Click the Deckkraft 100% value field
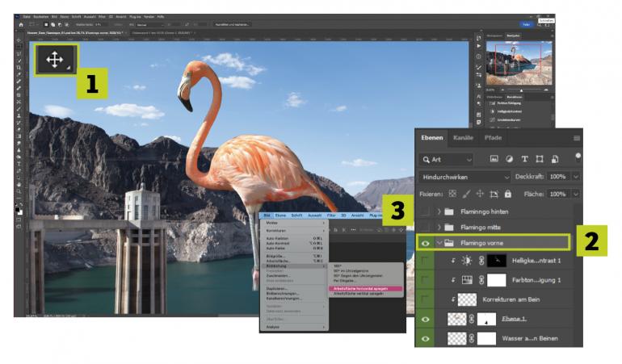 tap(557, 177)
